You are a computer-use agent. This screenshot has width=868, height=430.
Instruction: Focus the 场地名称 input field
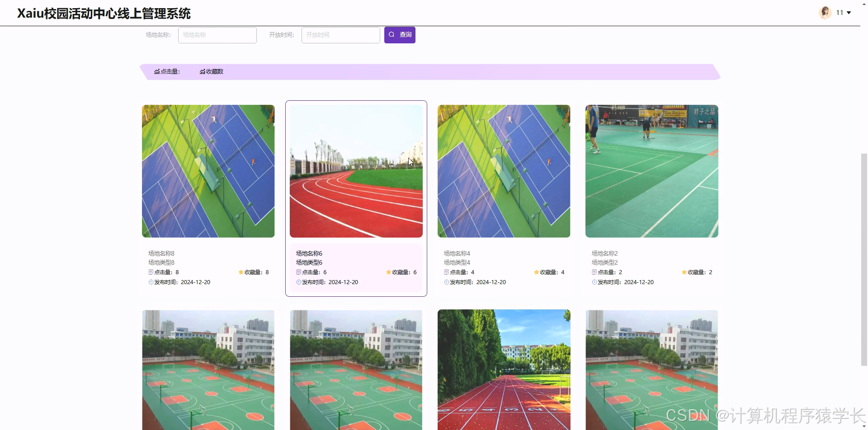(217, 35)
